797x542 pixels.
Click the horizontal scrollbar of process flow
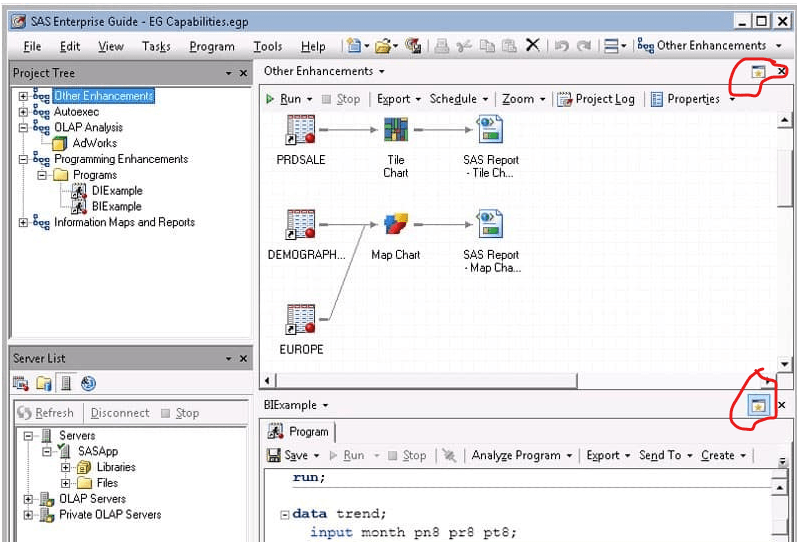coord(426,380)
